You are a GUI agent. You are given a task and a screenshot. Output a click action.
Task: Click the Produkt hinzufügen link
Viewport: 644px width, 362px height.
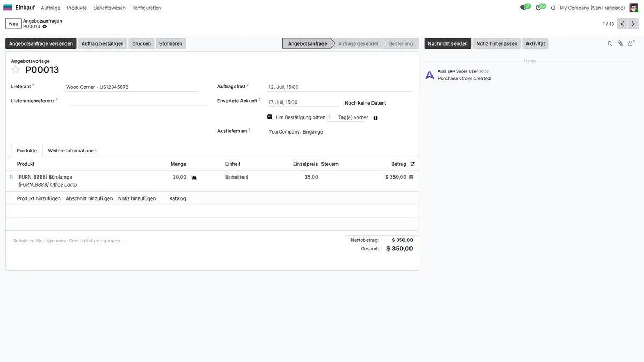coord(39,198)
